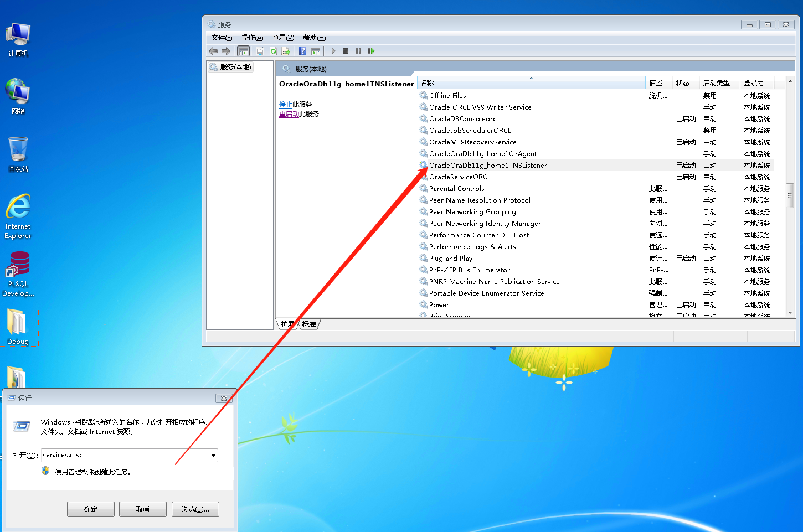The width and height of the screenshot is (803, 532).
Task: Restart the service with the restart icon
Action: click(x=372, y=51)
